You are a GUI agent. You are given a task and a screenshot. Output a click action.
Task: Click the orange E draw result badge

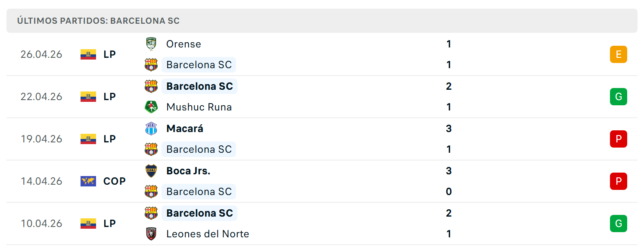tap(619, 54)
